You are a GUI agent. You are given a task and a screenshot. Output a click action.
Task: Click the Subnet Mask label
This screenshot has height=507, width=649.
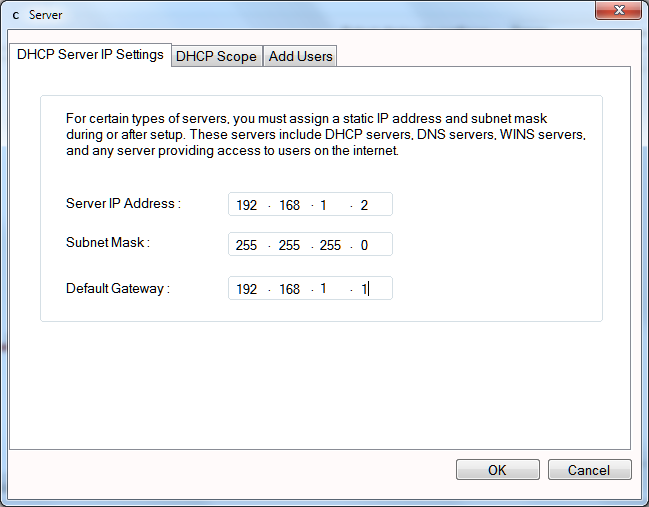(x=108, y=243)
